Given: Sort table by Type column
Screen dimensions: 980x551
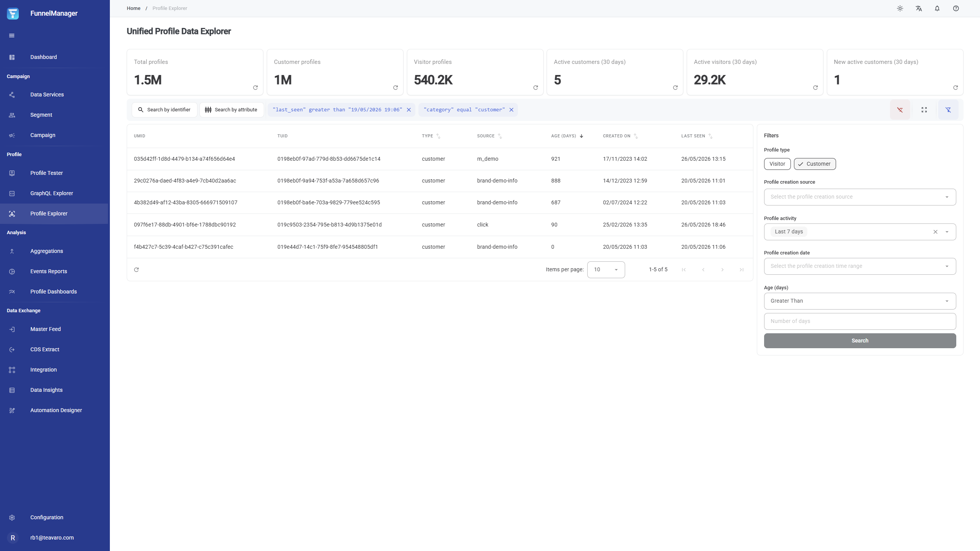Looking at the screenshot, I should [x=438, y=136].
